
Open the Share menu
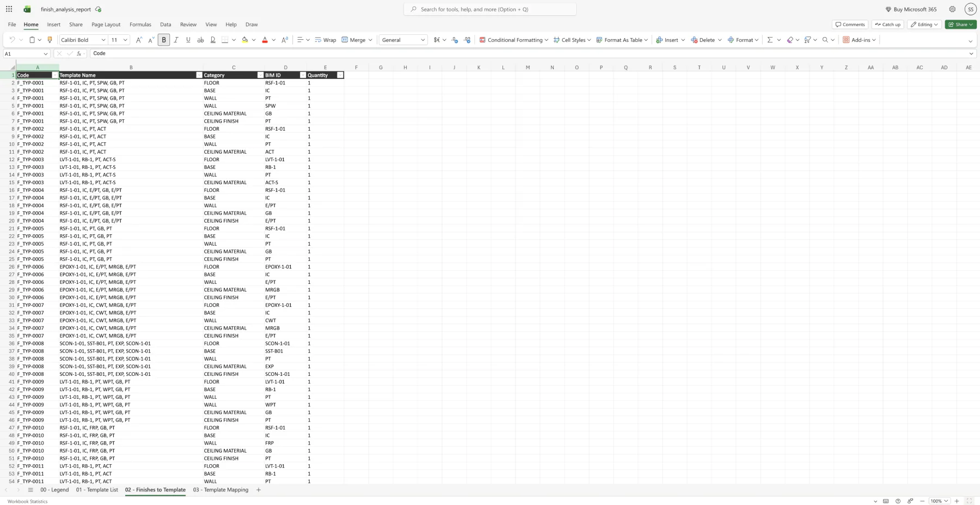(960, 25)
